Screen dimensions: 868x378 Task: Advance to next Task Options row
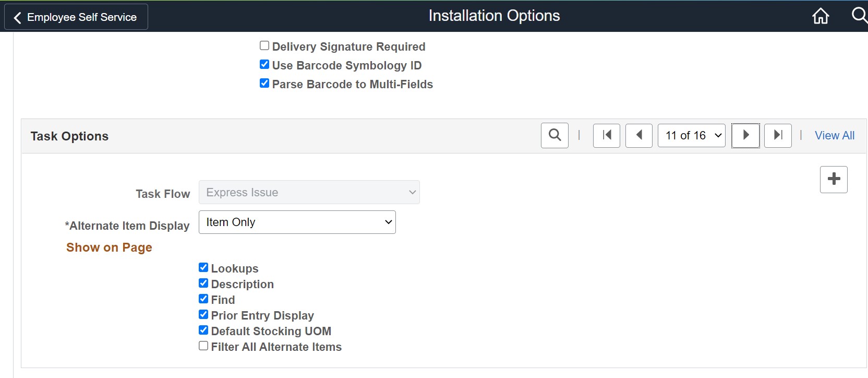pyautogui.click(x=745, y=136)
